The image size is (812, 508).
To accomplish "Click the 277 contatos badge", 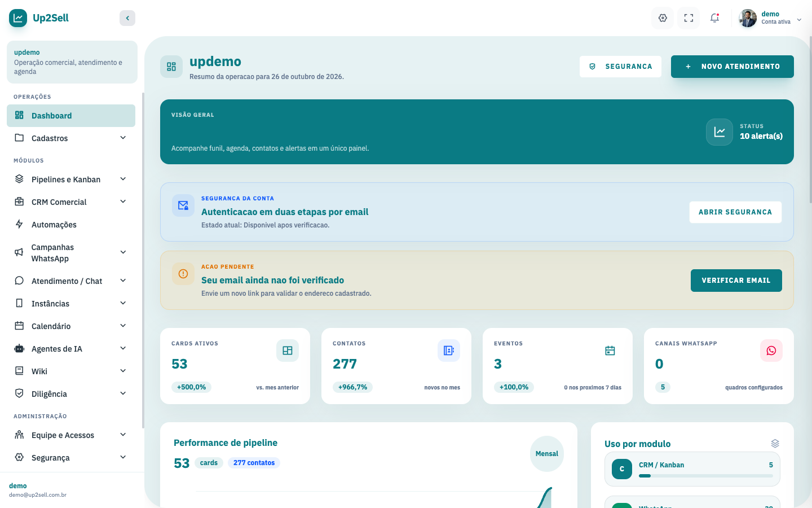I will [x=254, y=463].
